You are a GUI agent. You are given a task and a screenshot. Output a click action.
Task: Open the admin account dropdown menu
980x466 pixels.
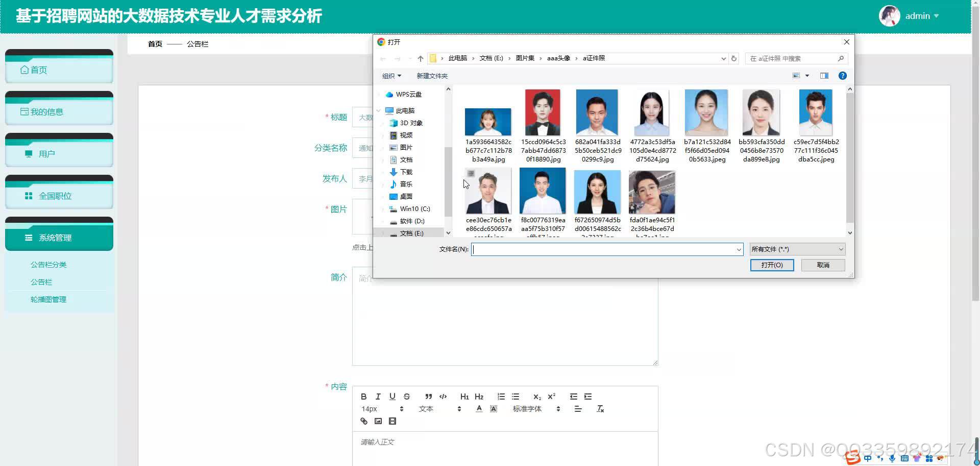click(x=920, y=15)
